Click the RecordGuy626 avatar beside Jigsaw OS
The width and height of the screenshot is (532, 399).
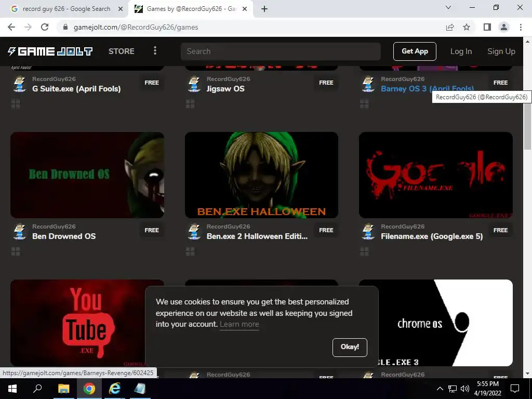coord(194,84)
